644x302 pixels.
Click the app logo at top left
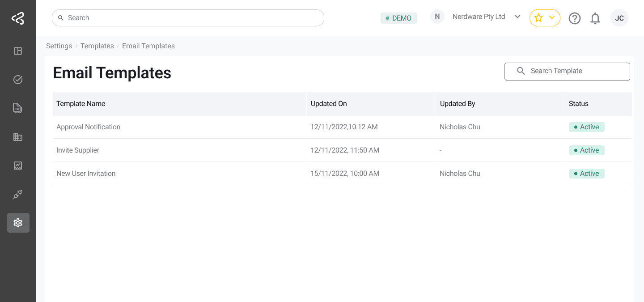click(18, 18)
